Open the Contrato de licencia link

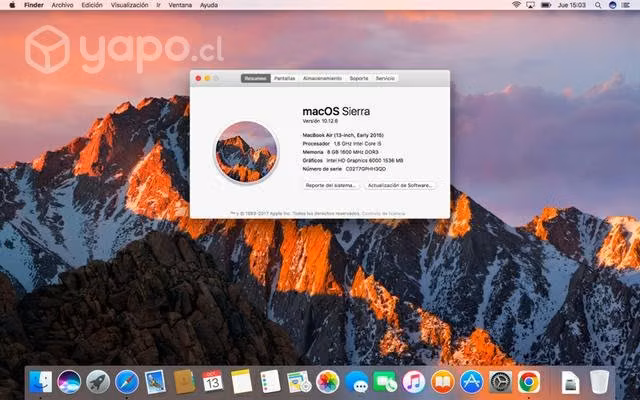coord(383,213)
